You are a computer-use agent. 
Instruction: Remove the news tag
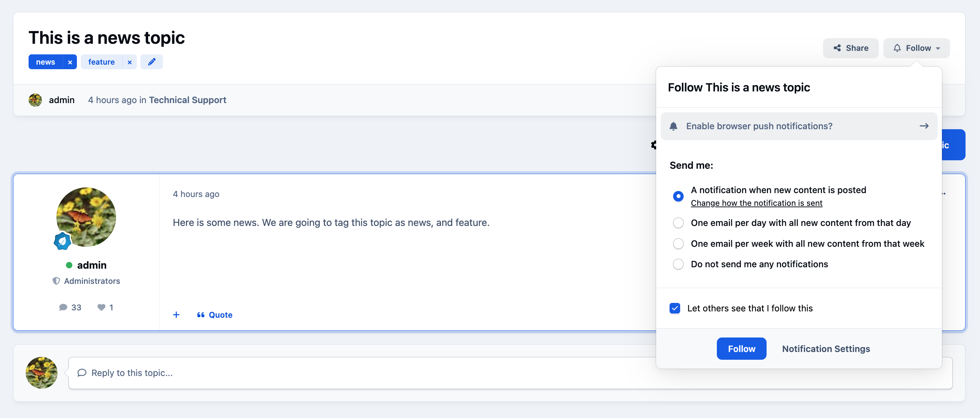[x=69, y=62]
